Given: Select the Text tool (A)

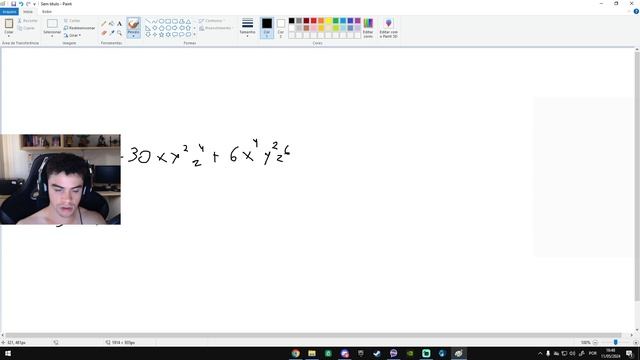Looking at the screenshot, I should 119,24.
